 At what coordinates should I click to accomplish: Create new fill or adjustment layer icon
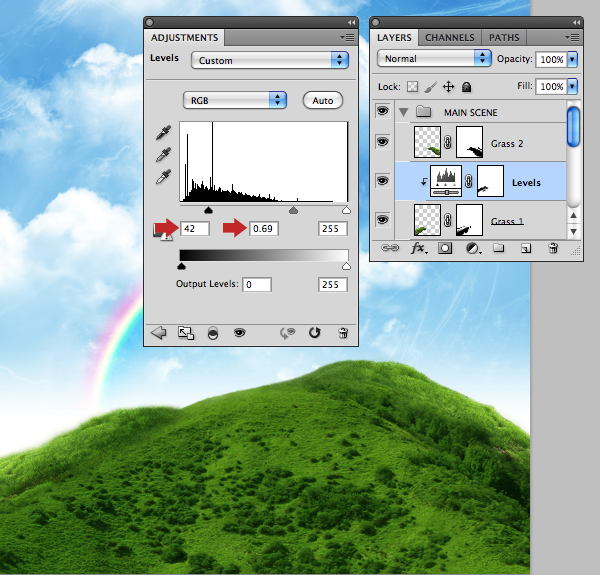click(x=473, y=249)
